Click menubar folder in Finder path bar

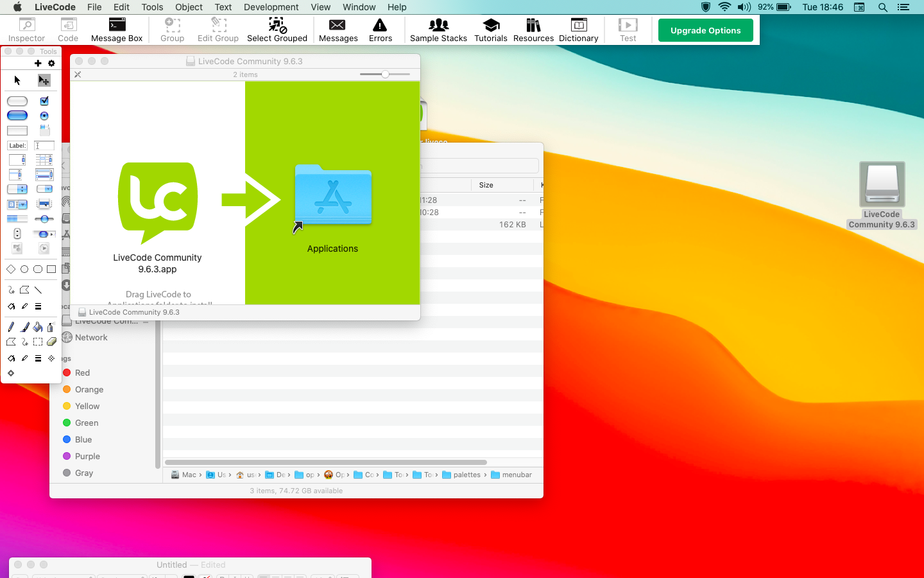click(511, 475)
